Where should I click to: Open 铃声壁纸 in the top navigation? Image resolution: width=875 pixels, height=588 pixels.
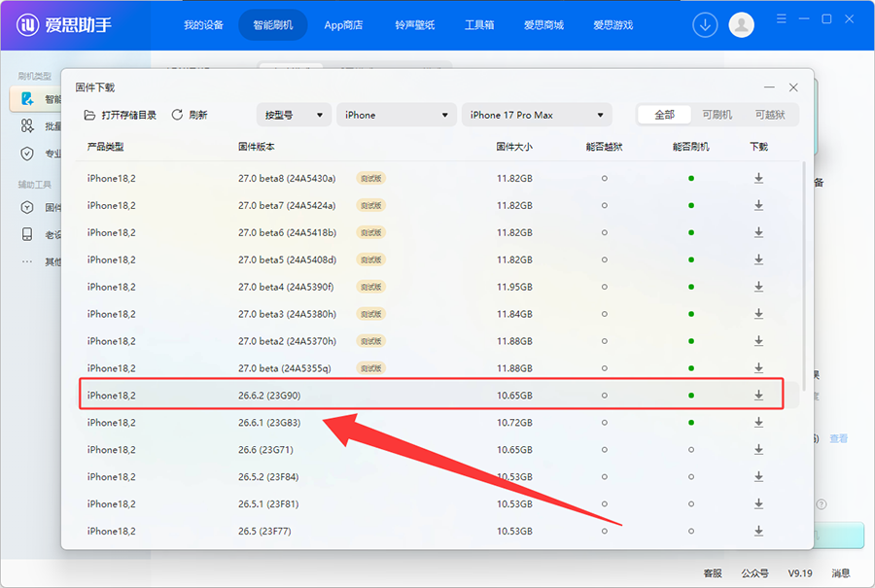click(414, 25)
